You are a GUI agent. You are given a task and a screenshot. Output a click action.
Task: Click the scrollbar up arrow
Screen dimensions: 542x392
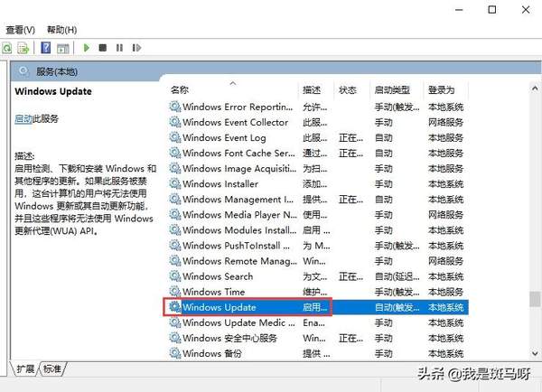point(535,89)
